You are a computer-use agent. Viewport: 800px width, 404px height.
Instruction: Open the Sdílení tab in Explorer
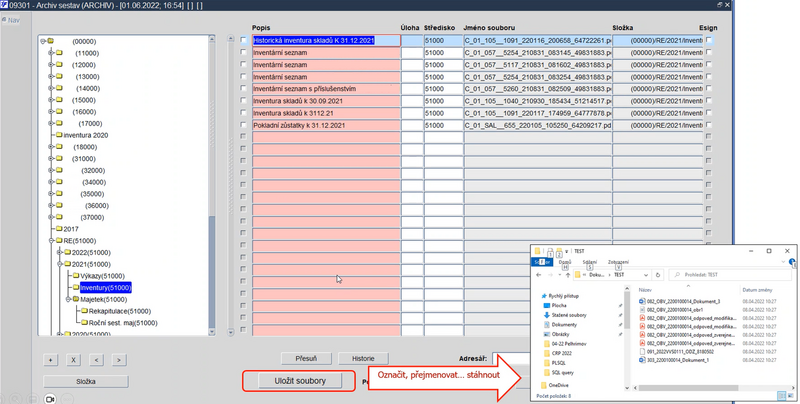tap(590, 262)
